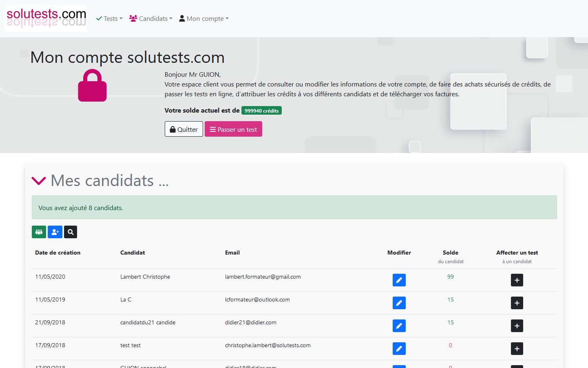The image size is (588, 368).
Task: Click the Modifier column header
Action: pos(399,253)
